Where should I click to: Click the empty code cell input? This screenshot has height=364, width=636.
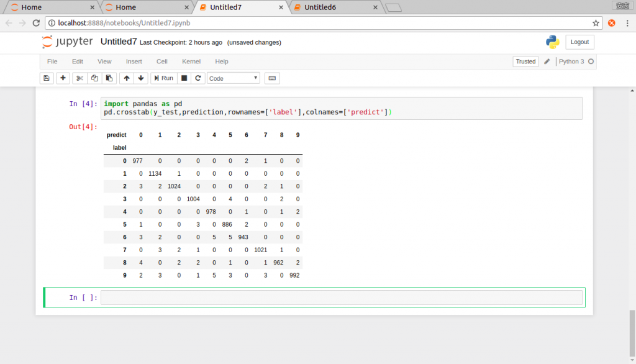(342, 298)
